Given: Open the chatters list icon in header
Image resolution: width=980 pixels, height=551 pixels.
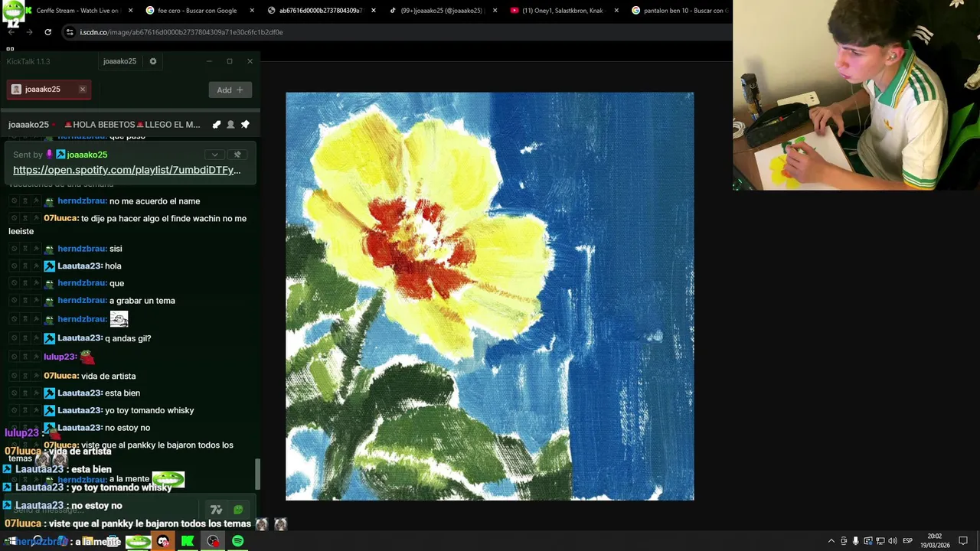Looking at the screenshot, I should (230, 125).
